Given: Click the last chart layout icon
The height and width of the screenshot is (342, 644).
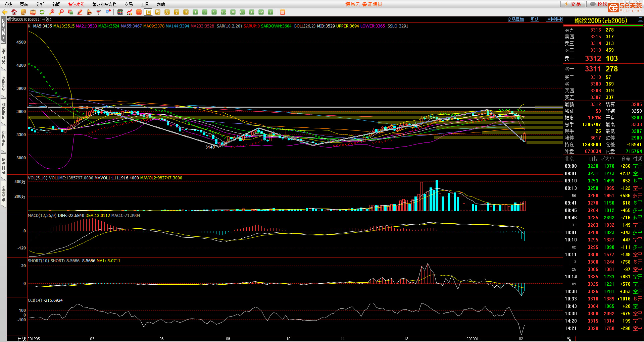Looking at the screenshot, I should tap(560, 19).
